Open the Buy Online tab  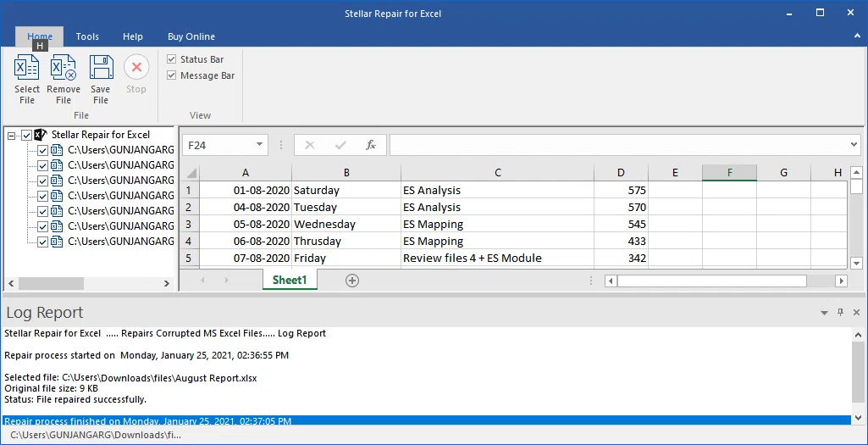click(191, 36)
